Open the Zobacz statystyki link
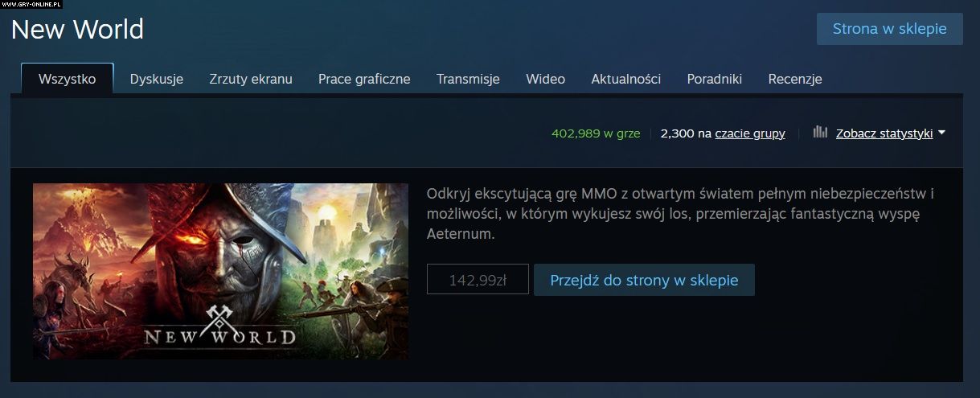This screenshot has height=398, width=980. 884,133
